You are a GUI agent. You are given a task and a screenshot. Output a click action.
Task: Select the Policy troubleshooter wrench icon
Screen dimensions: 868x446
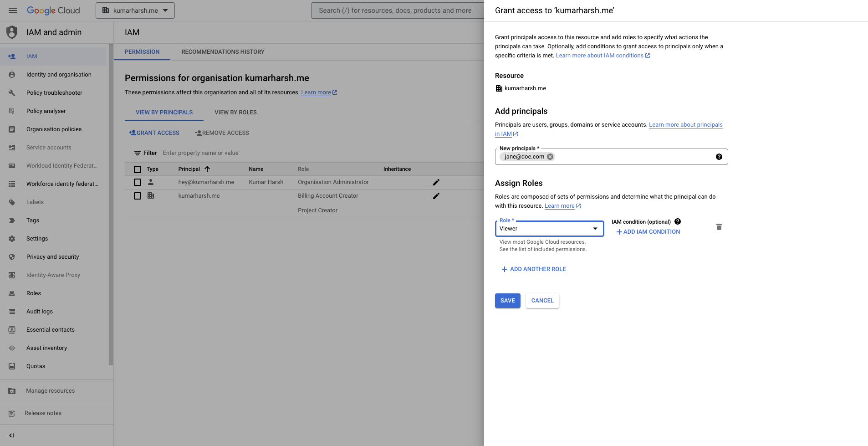12,92
